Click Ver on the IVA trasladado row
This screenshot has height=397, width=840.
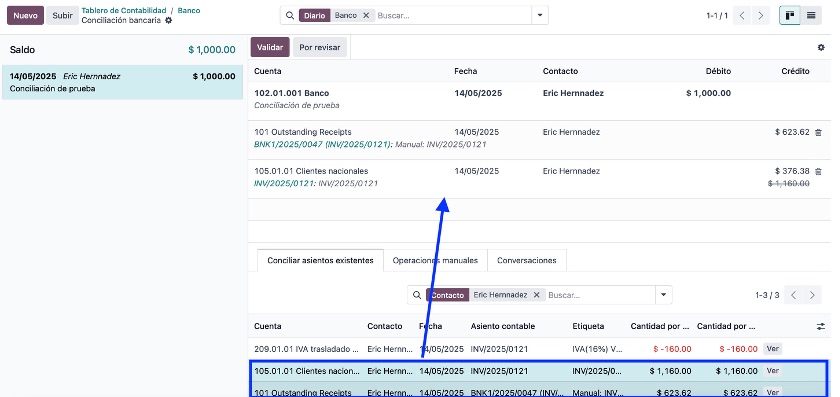[772, 349]
